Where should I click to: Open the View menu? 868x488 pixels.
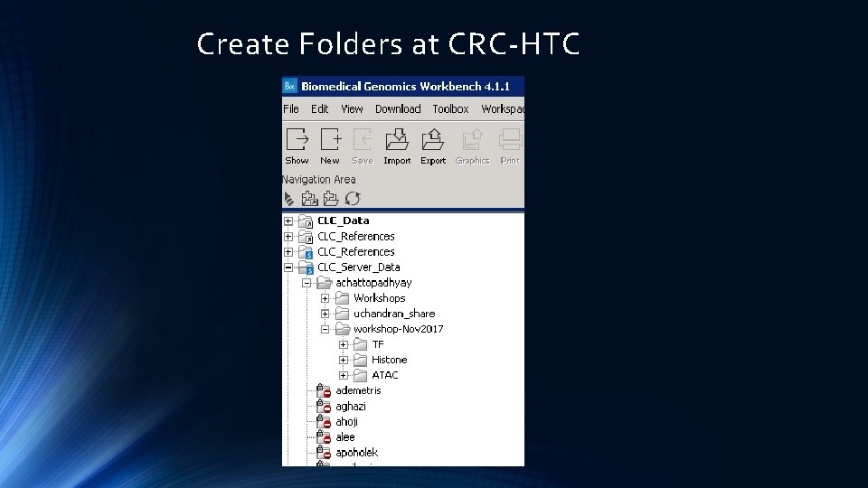(x=352, y=109)
